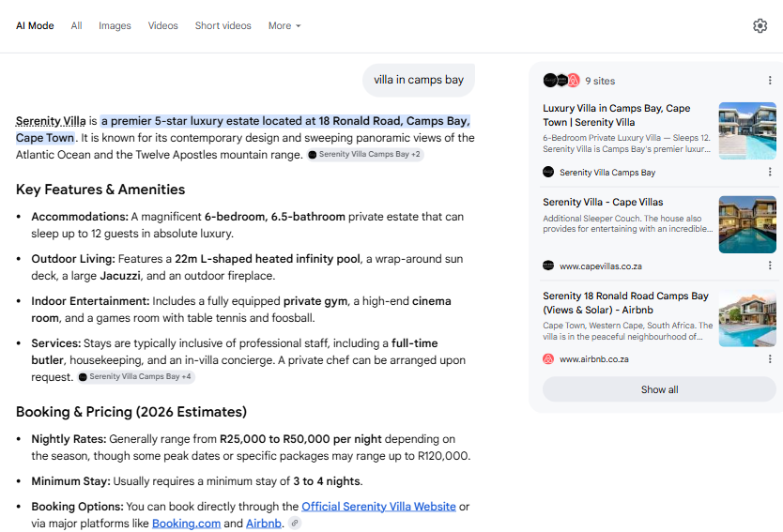Click the link icon after Airbnb

[x=295, y=523]
